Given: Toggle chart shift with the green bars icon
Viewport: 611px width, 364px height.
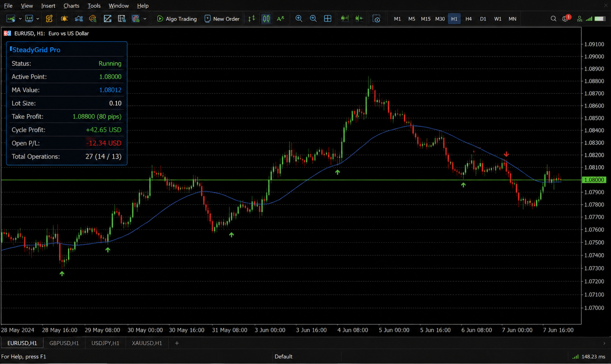Looking at the screenshot, I should click(x=345, y=19).
